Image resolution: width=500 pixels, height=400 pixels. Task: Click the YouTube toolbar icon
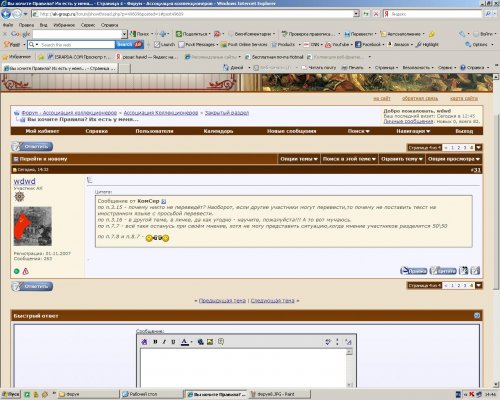328,44
